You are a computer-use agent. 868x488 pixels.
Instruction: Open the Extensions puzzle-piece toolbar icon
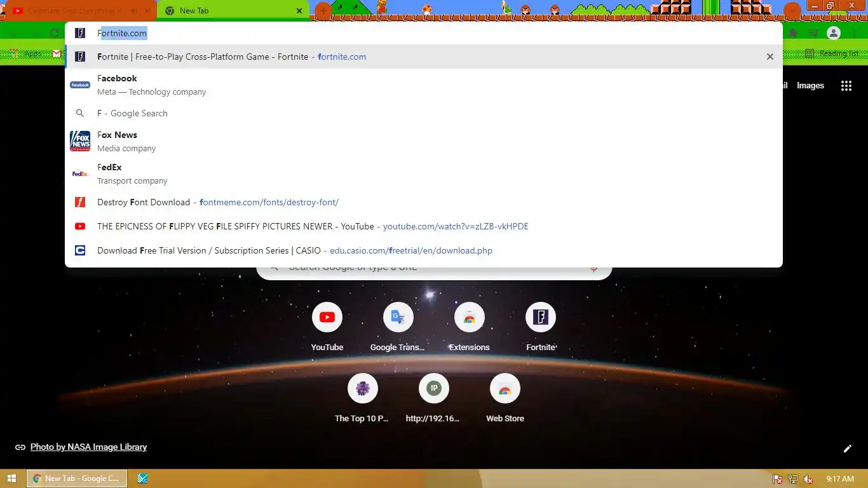point(793,33)
